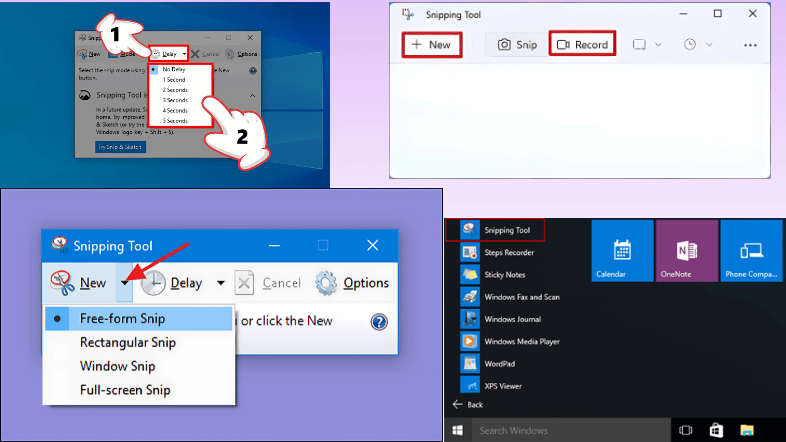Click Cancel in the large Snipping Tool toolbar
Image resolution: width=786 pixels, height=442 pixels.
pos(269,283)
